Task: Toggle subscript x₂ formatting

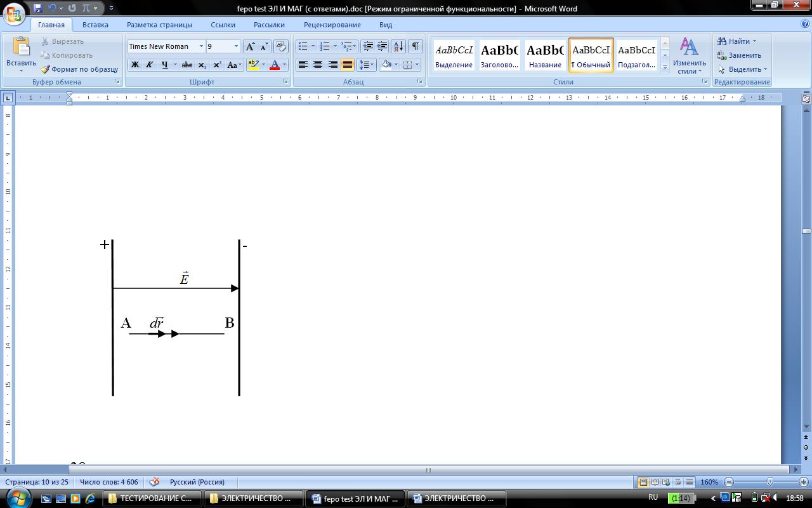Action: 202,65
